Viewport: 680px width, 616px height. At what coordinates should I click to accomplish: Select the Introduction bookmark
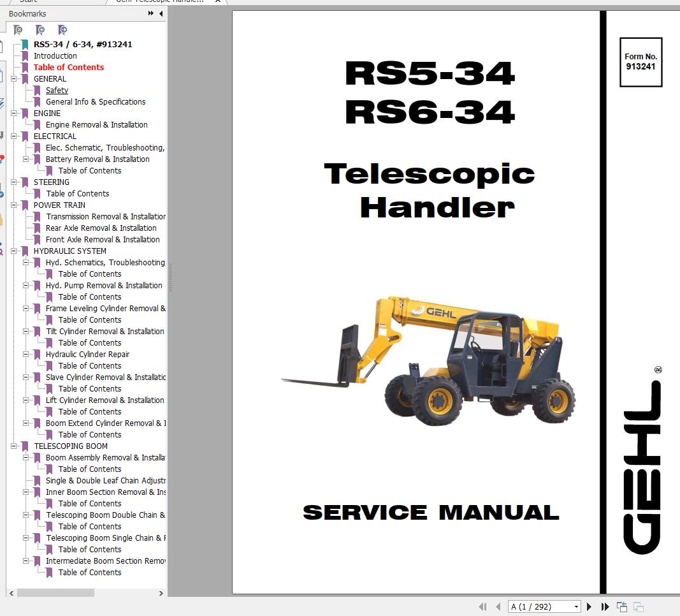55,55
